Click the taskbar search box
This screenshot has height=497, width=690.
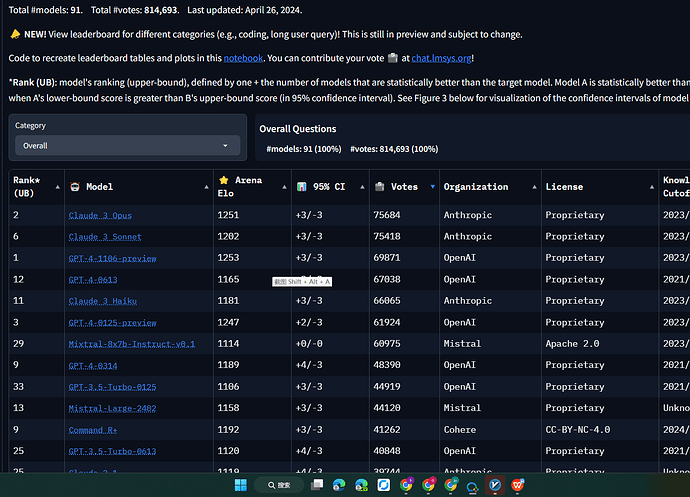[x=279, y=485]
